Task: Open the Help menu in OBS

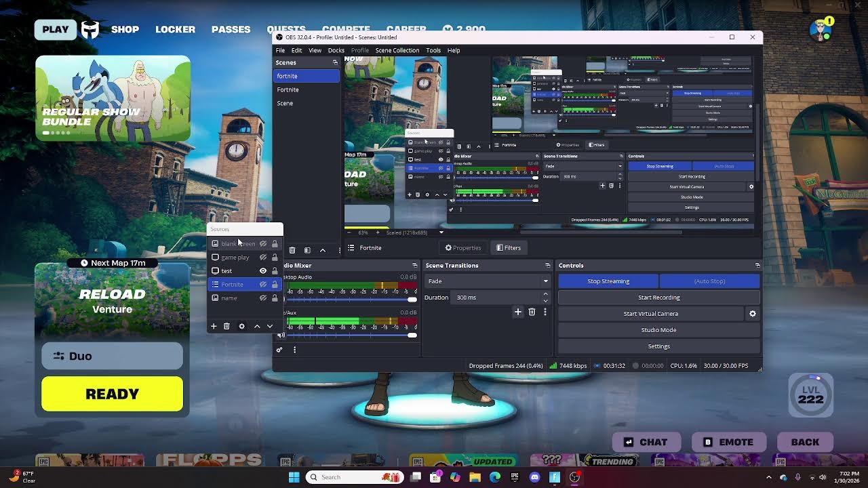Action: coord(454,50)
